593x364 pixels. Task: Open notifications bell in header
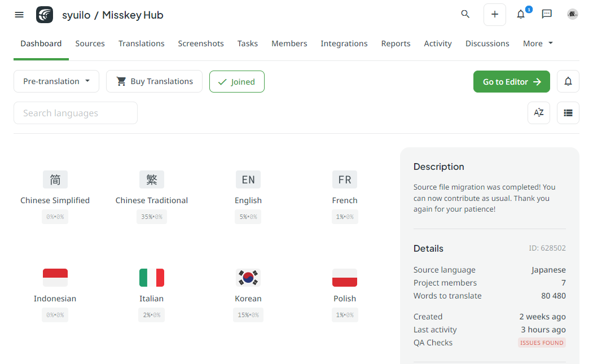click(521, 14)
